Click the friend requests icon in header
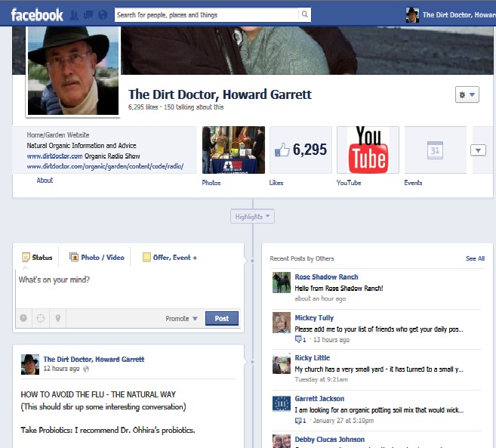 click(x=75, y=14)
